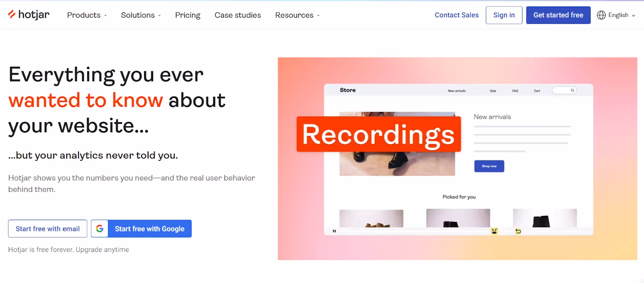Click the angry emoji marker on timeline
Image resolution: width=644 pixels, height=283 pixels.
494,231
